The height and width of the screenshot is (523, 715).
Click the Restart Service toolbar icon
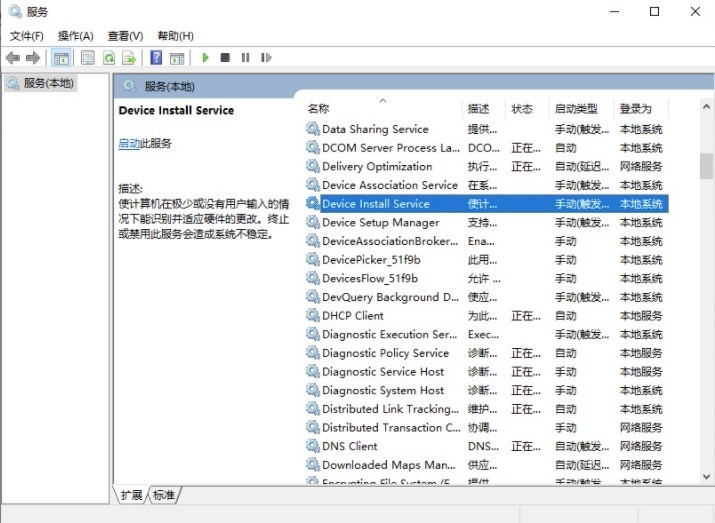point(266,58)
